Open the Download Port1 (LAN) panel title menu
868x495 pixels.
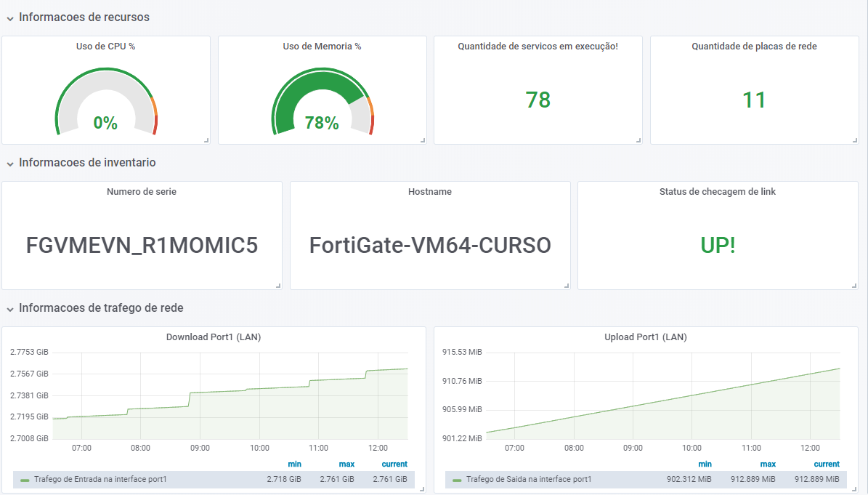pos(213,337)
